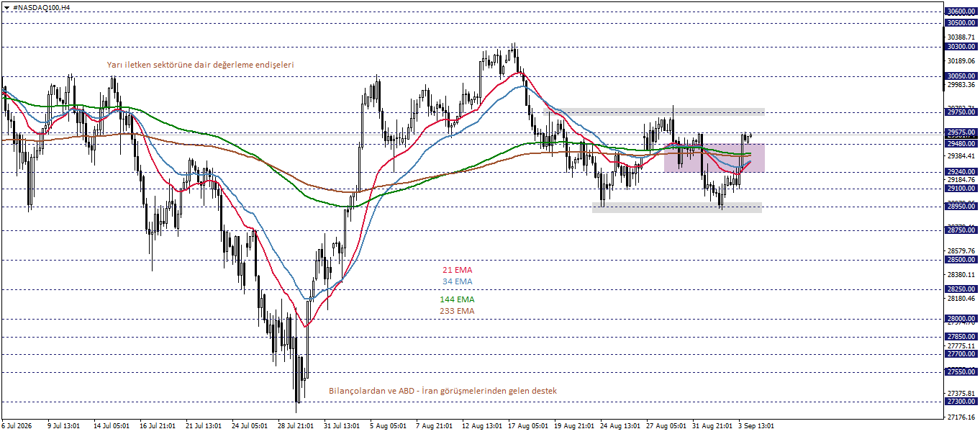Click the '6 Jul 2026' date on the time axis

18,426
